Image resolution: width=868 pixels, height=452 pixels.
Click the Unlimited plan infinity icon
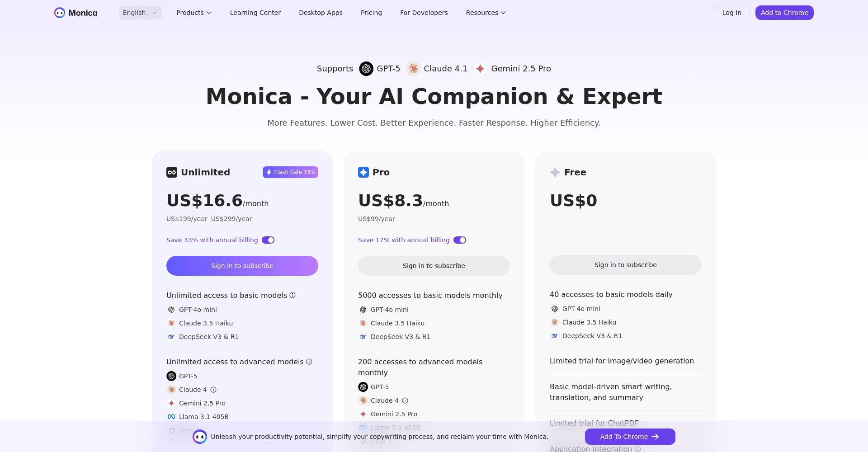[171, 172]
